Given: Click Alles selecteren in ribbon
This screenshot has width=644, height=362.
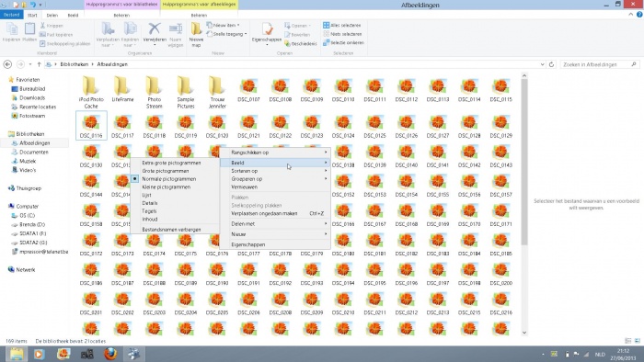Looking at the screenshot, I should pyautogui.click(x=341, y=25).
